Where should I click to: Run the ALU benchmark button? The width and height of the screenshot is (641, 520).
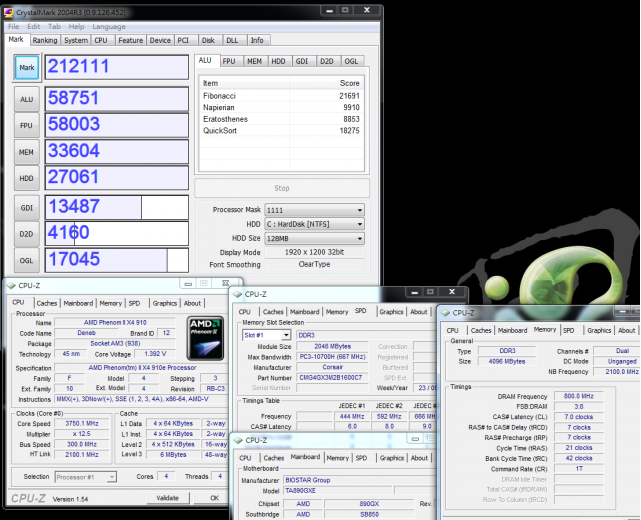coord(27,99)
